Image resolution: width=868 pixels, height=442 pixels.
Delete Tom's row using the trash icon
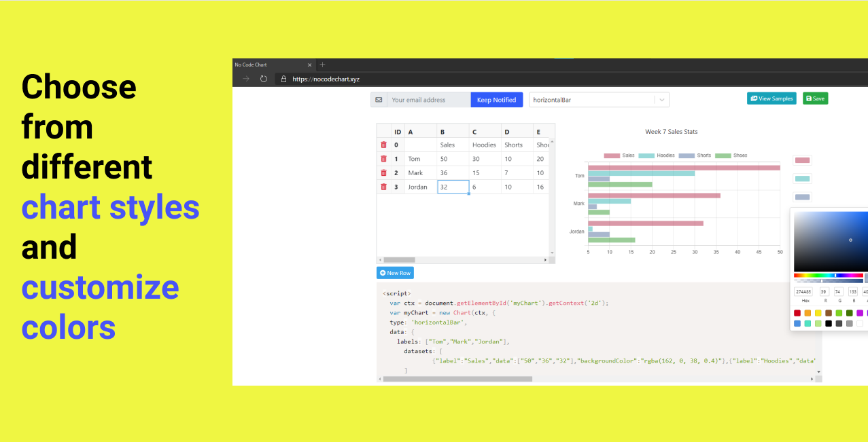pos(383,159)
